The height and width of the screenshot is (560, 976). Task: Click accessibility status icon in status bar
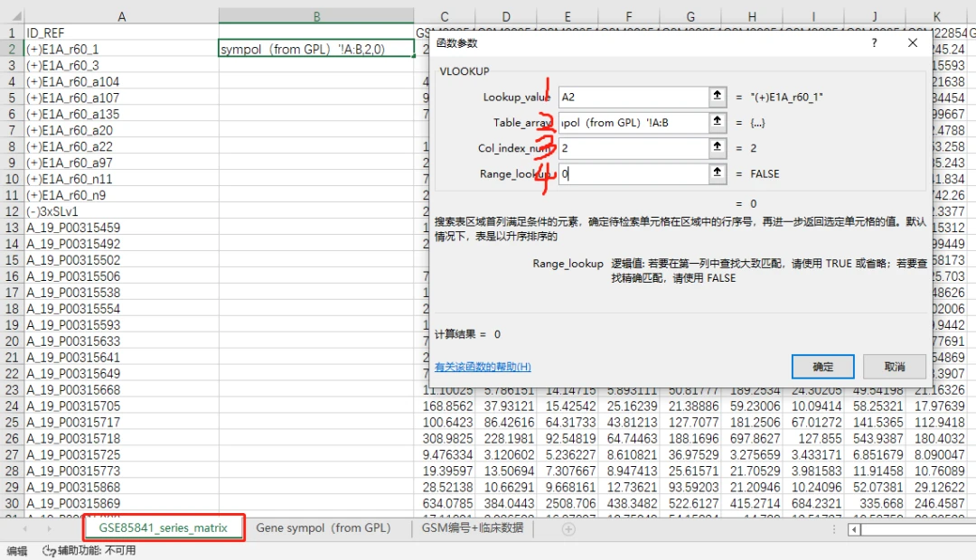coord(49,551)
